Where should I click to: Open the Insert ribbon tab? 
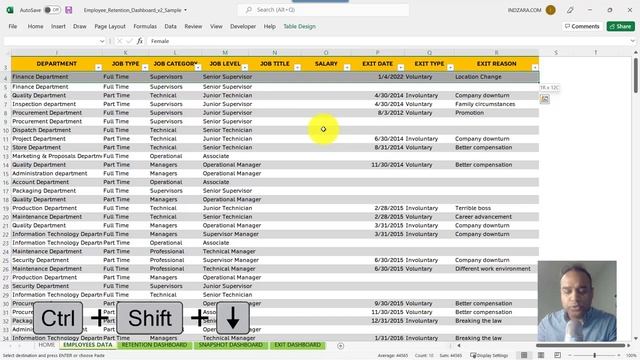click(58, 26)
